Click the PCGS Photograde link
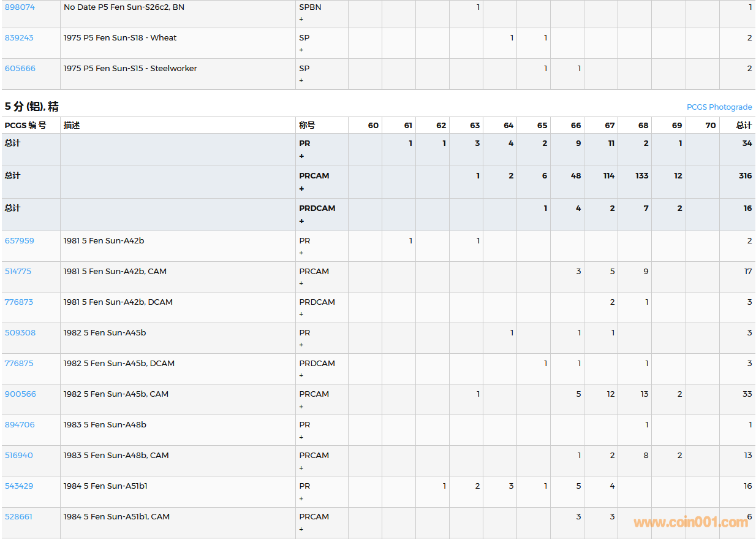Screen dimensions: 756x539 pyautogui.click(x=719, y=107)
